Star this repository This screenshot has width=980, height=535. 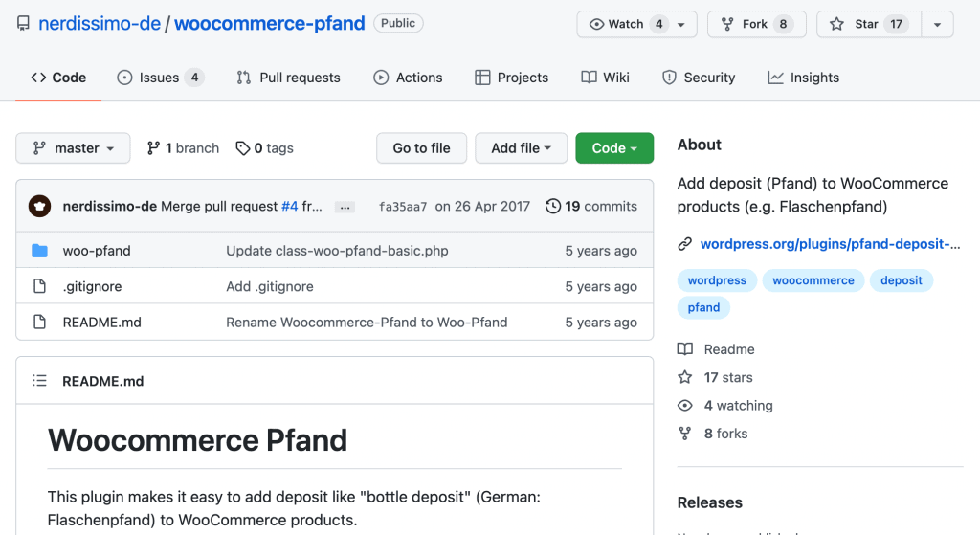[869, 24]
